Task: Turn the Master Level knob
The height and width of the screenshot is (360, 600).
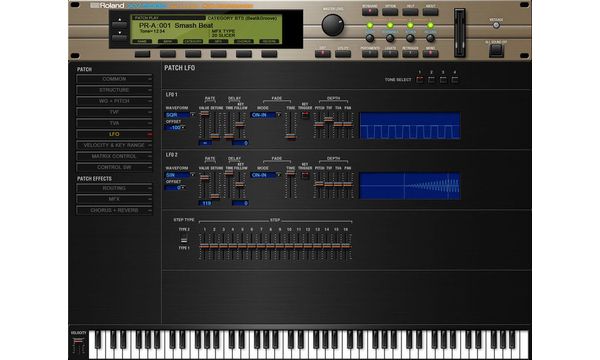Action: pyautogui.click(x=333, y=25)
